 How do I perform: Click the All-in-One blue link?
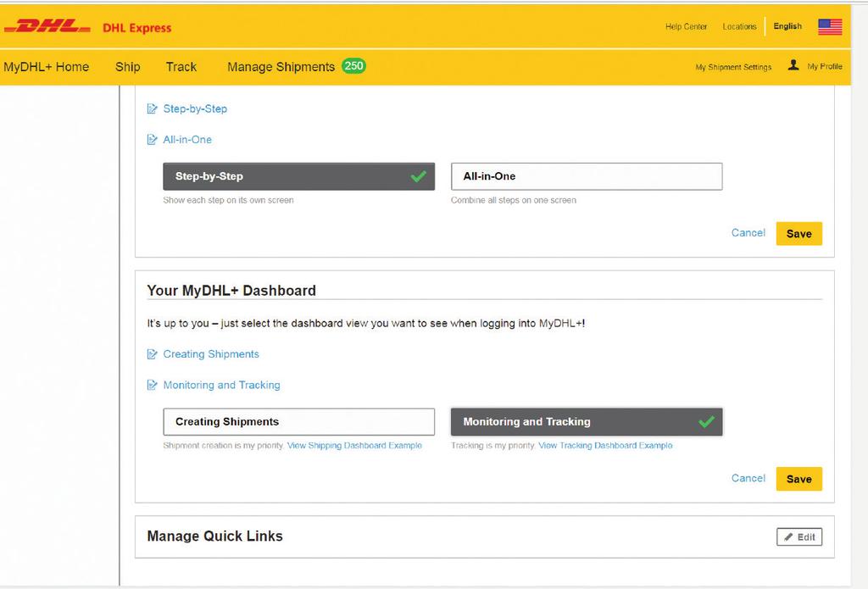[187, 140]
